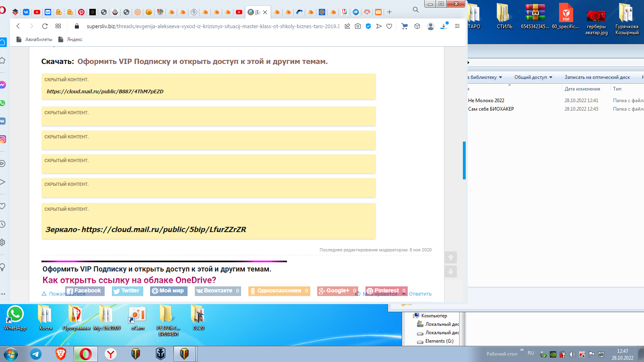Search open tabs with the magnifier icon
644x362 pixels.
pos(416,10)
